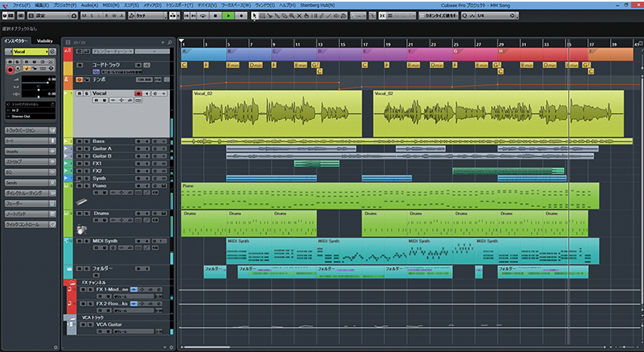Click the クオンタイズ quantize button

(x=439, y=15)
